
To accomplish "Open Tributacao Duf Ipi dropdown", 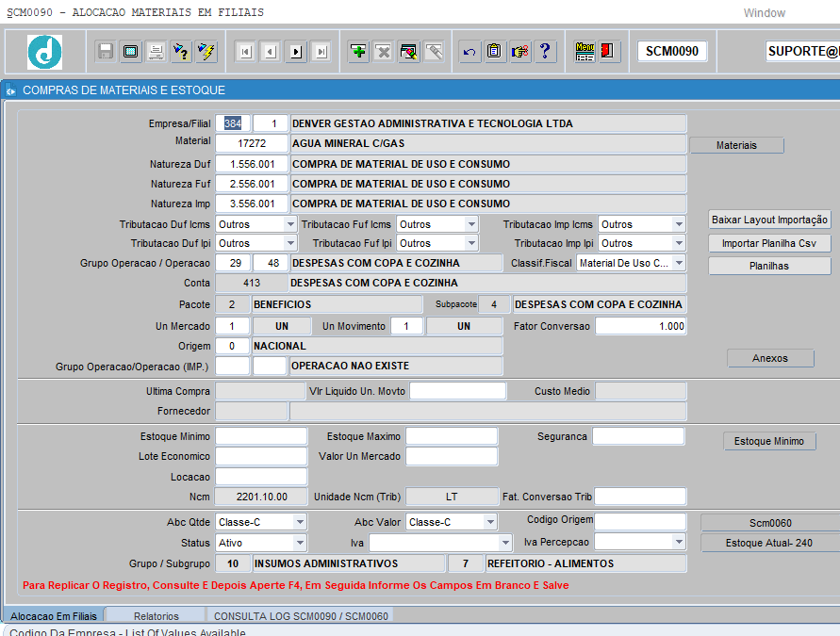I will (290, 243).
